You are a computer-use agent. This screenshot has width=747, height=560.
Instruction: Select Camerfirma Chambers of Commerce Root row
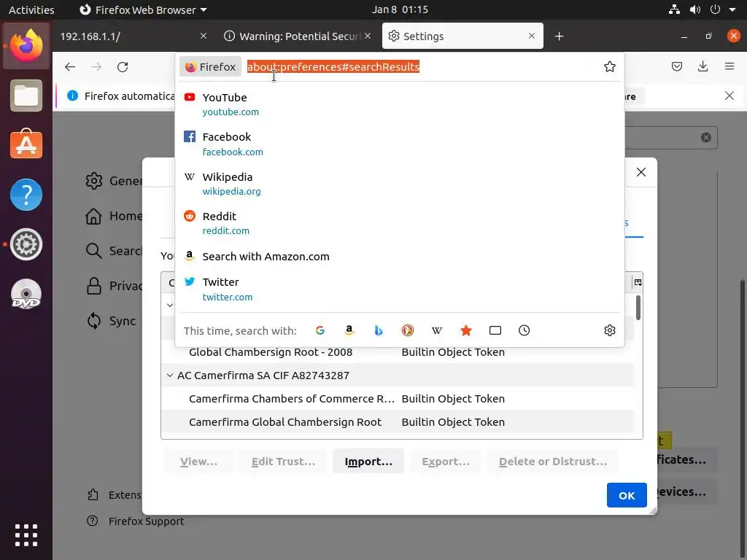pos(398,399)
